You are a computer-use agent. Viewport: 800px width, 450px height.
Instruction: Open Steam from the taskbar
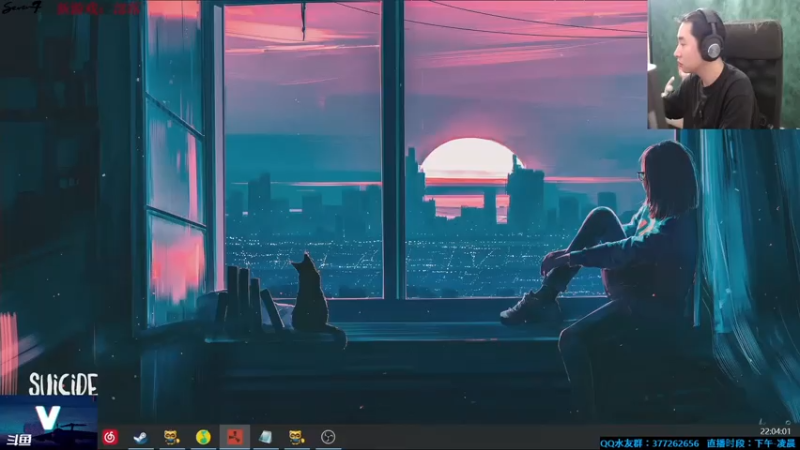(x=140, y=437)
